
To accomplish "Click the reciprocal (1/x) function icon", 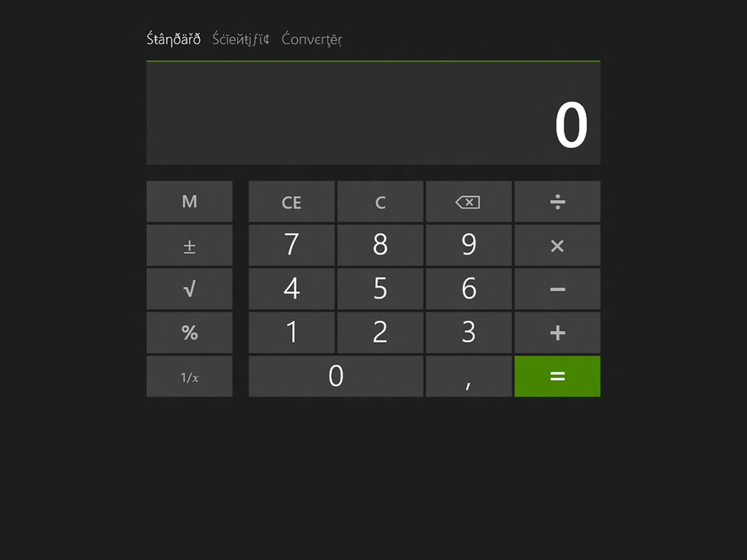I will pos(190,376).
